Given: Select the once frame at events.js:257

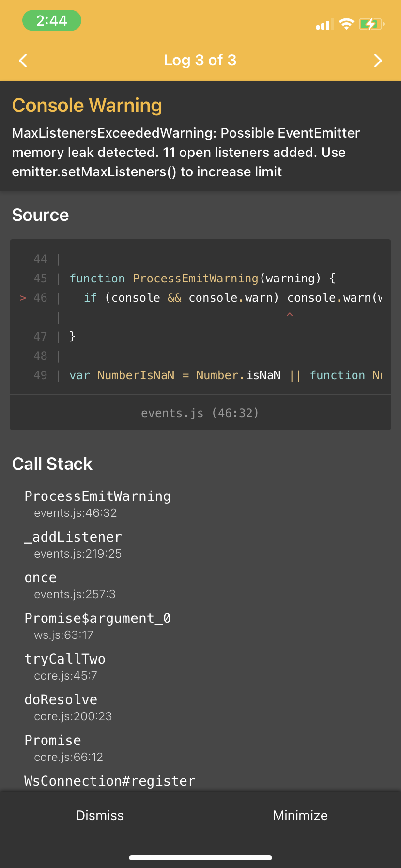Looking at the screenshot, I should click(41, 577).
